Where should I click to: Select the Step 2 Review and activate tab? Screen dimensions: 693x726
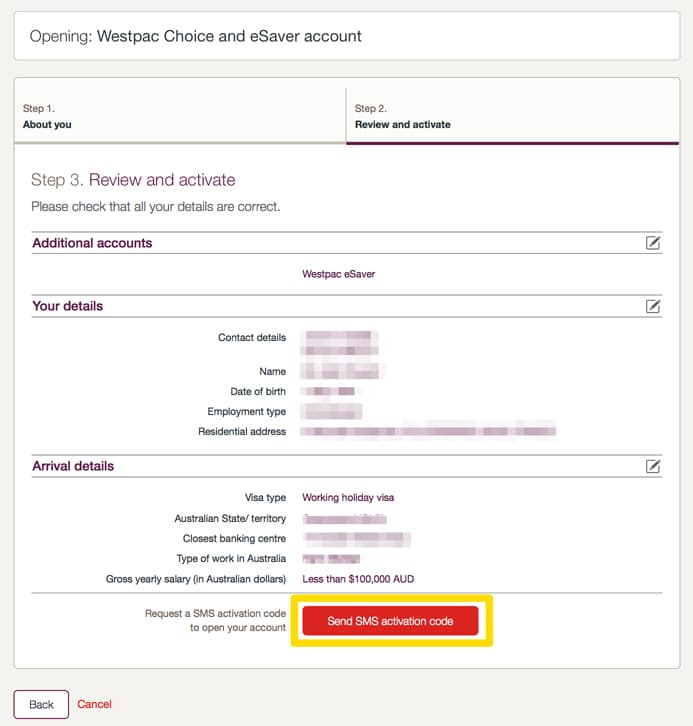coord(512,116)
